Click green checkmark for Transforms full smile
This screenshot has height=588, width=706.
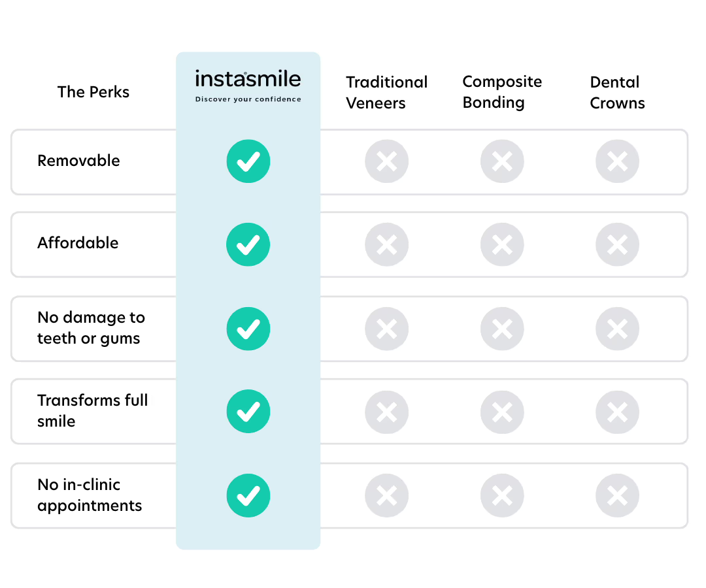pos(248,412)
